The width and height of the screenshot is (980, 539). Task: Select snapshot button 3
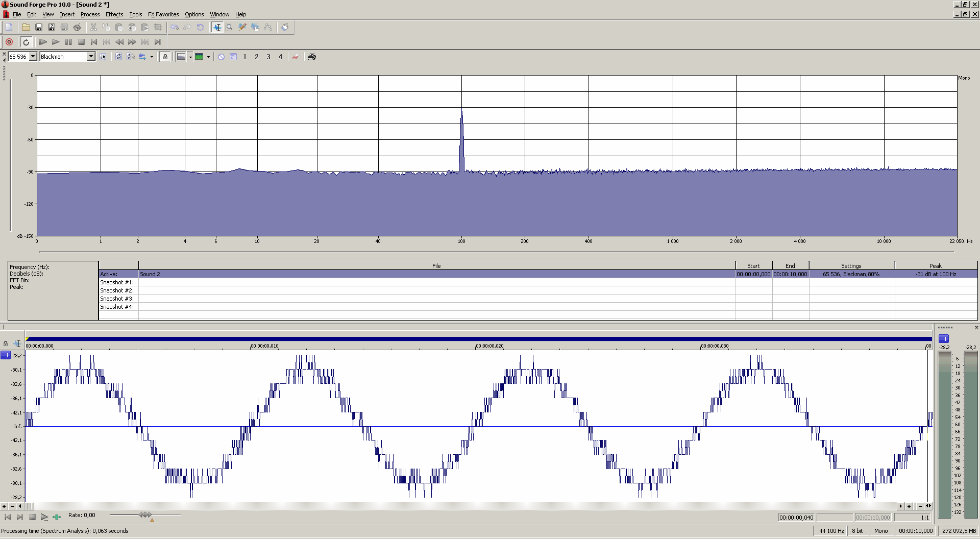coord(268,57)
